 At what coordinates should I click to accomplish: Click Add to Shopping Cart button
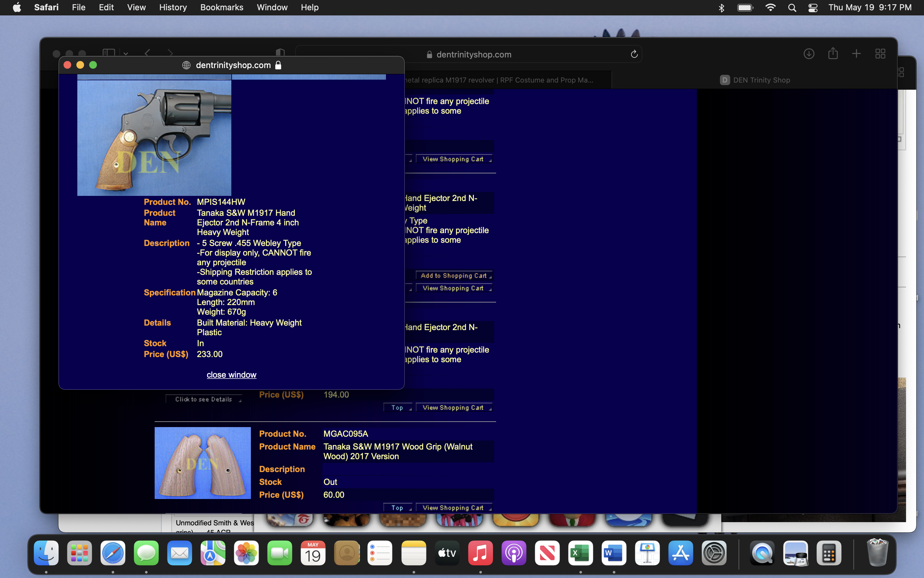coord(454,276)
